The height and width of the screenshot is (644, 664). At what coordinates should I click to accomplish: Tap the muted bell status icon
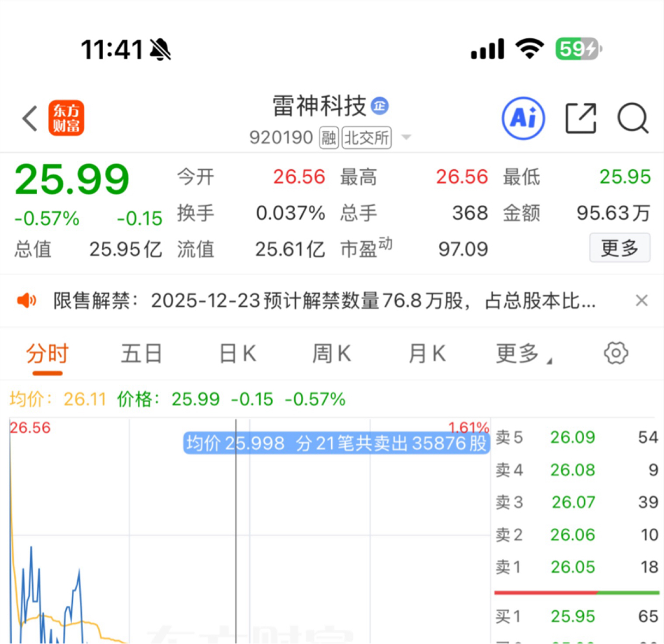160,49
